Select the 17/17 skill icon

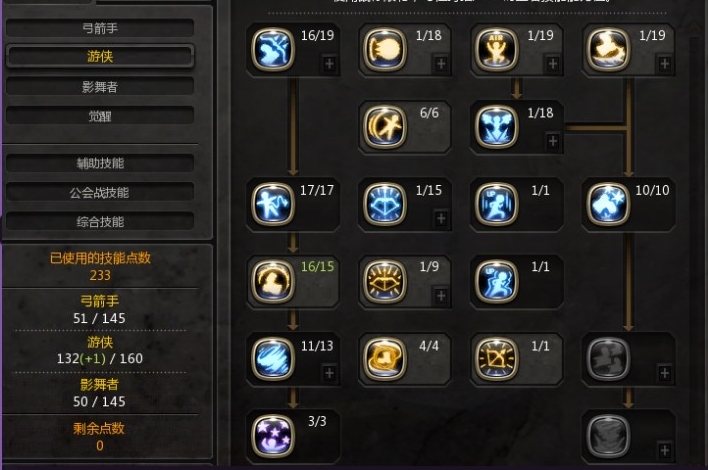click(273, 204)
